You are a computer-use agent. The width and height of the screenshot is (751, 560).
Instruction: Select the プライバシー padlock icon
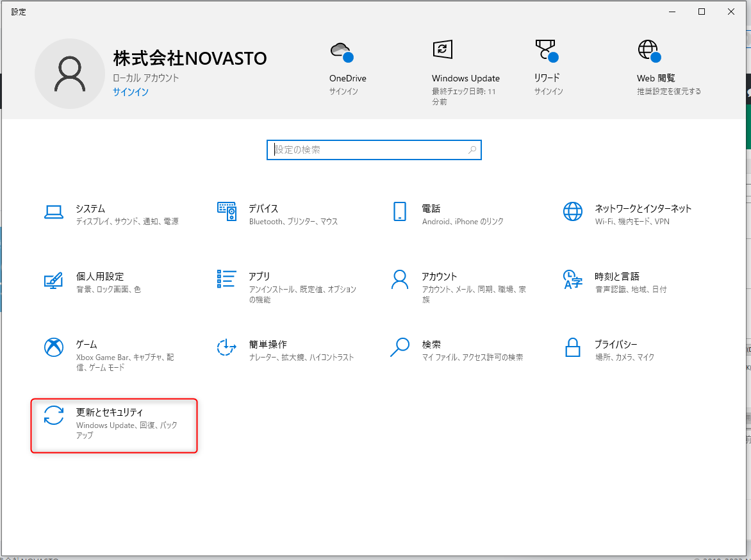(x=573, y=347)
